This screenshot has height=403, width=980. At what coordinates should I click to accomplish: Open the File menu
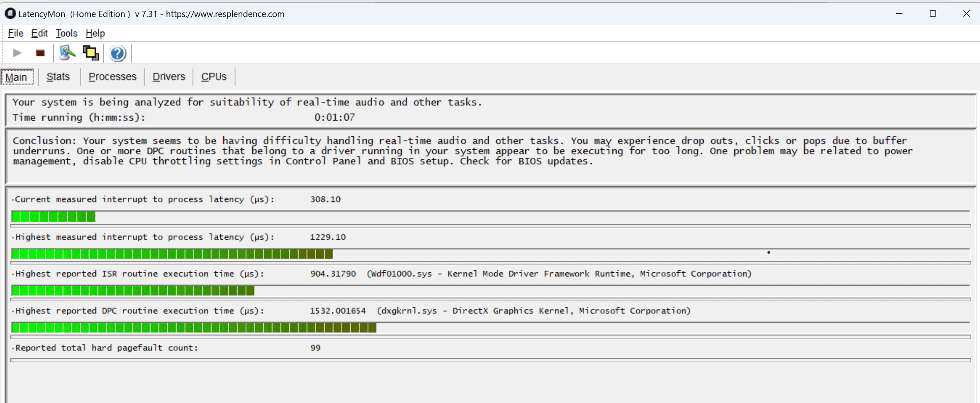[x=15, y=33]
